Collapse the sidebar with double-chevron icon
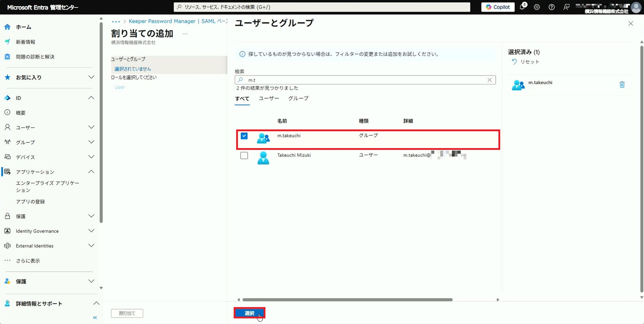644x324 pixels. tap(95, 317)
